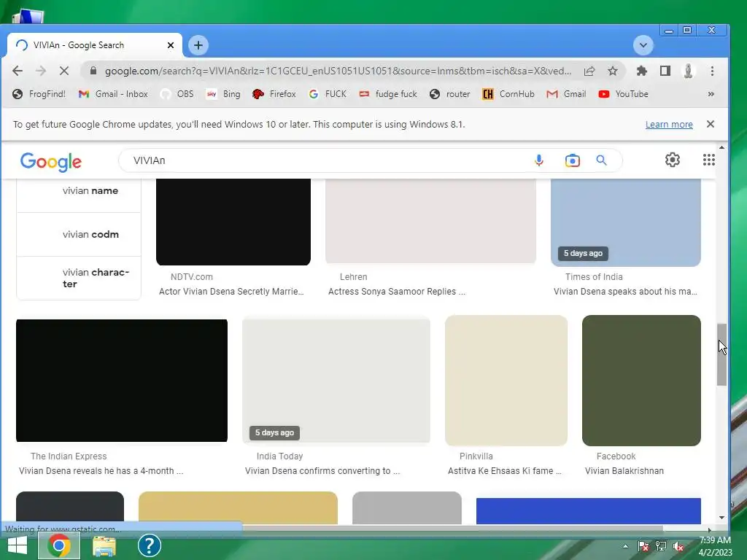Dismiss the Chrome update notification bar

[711, 124]
